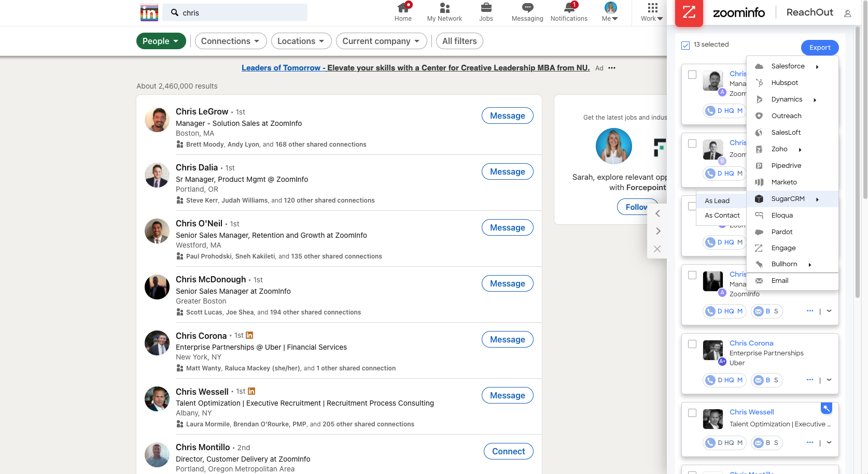Go to Home feed icon
This screenshot has height=474, width=868.
pos(403,8)
